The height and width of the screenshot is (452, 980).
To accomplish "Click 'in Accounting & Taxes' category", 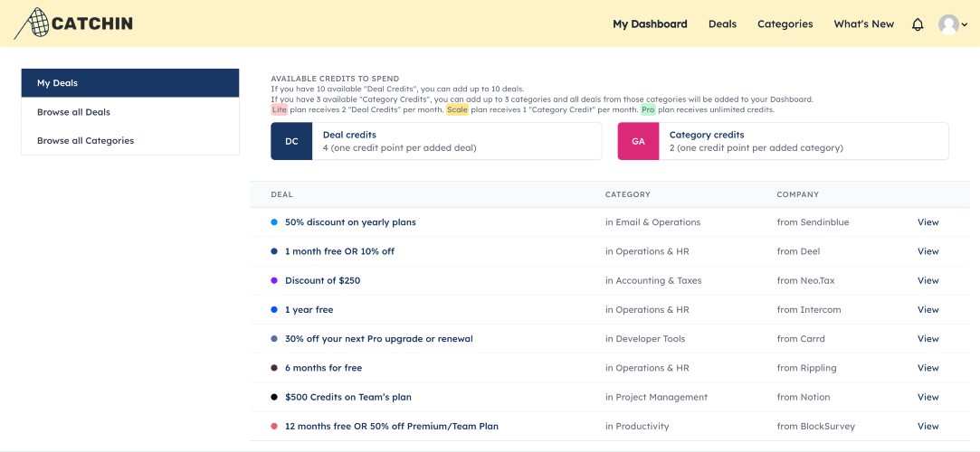I will point(653,281).
